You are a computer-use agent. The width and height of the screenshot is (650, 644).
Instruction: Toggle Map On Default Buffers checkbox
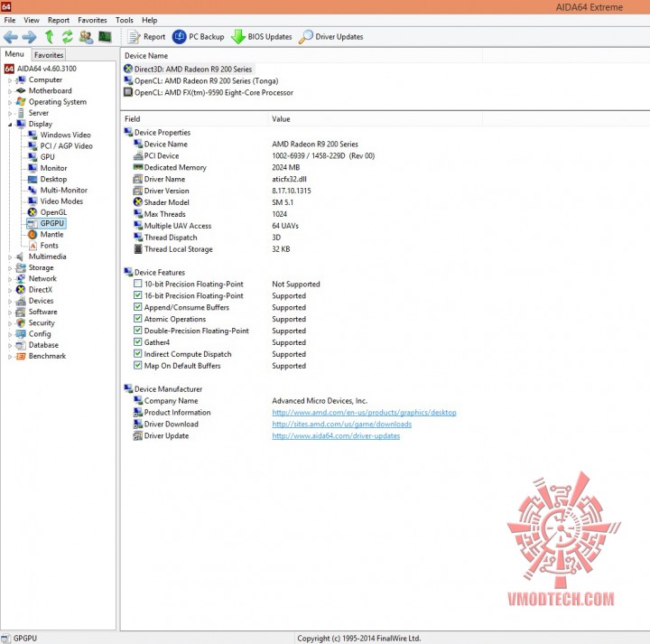click(137, 365)
